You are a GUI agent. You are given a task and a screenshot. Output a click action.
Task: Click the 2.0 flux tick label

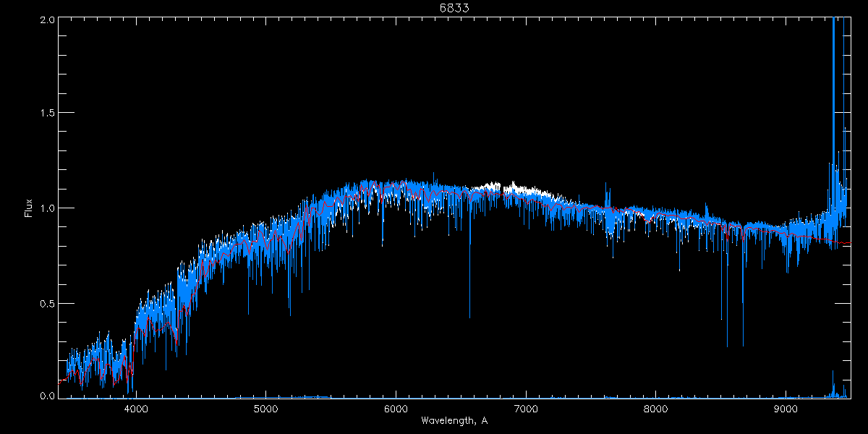coord(46,20)
